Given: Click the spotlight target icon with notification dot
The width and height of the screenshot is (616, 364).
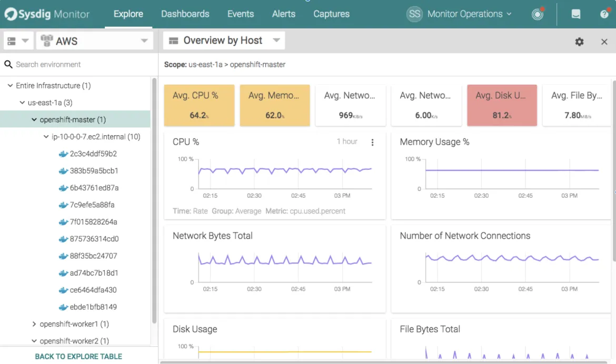Looking at the screenshot, I should 536,14.
